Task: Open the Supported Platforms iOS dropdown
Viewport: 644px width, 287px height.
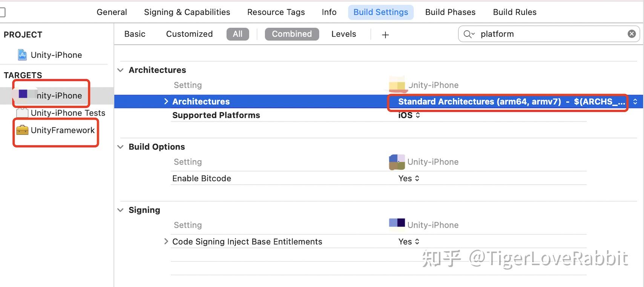Action: 409,115
